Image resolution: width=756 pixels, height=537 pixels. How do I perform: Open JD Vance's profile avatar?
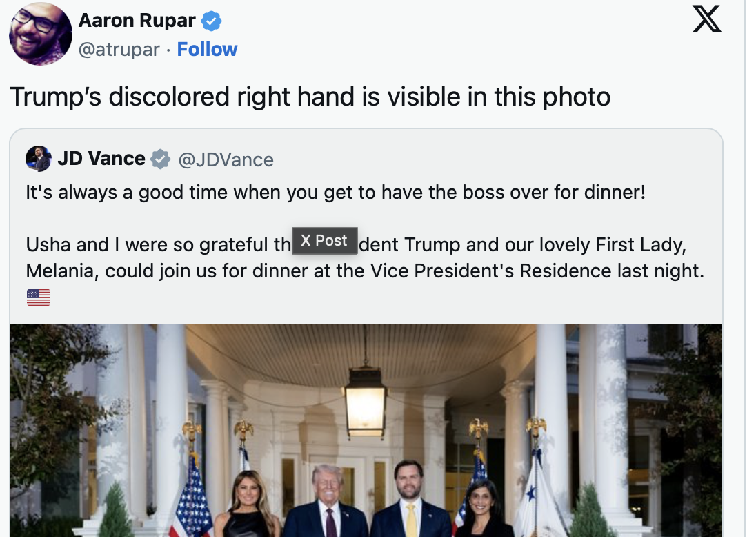(x=38, y=159)
